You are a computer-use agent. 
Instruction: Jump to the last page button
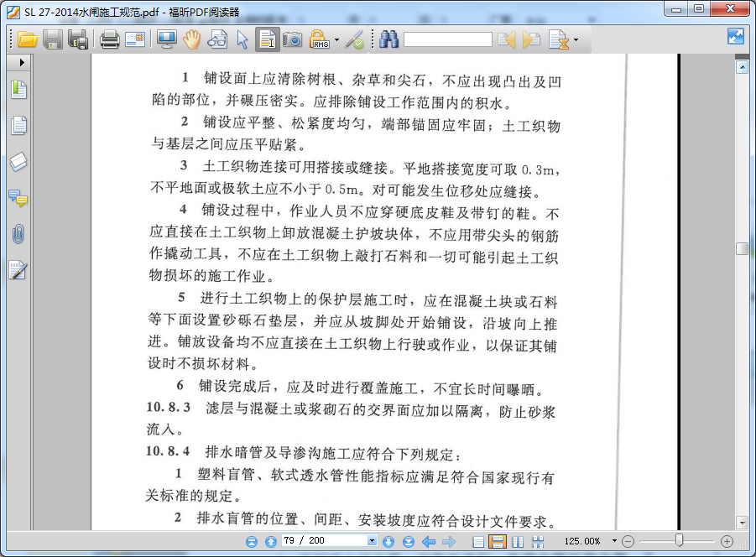point(409,542)
